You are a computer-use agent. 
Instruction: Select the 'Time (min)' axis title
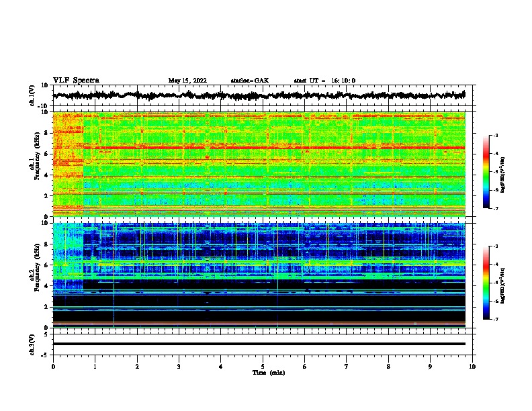tap(269, 373)
